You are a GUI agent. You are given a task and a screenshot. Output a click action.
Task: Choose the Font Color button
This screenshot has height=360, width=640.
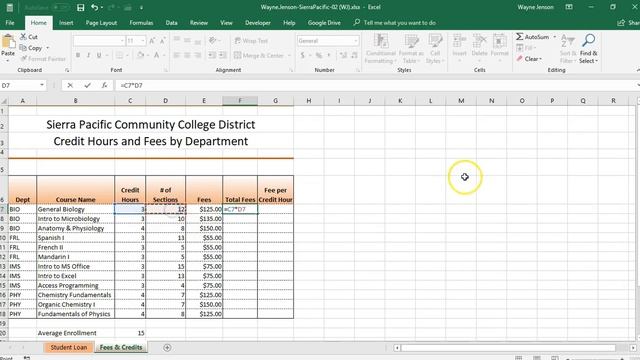[x=156, y=55]
